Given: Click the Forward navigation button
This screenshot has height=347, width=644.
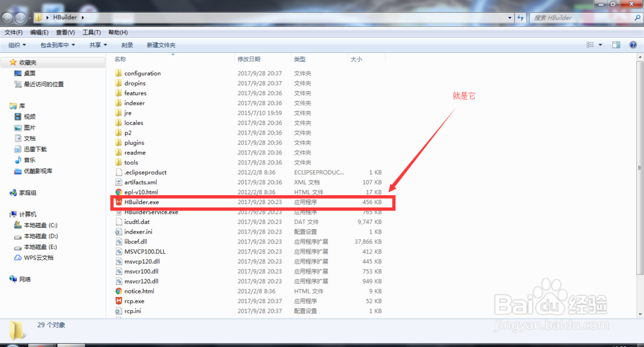Looking at the screenshot, I should tap(20, 17).
